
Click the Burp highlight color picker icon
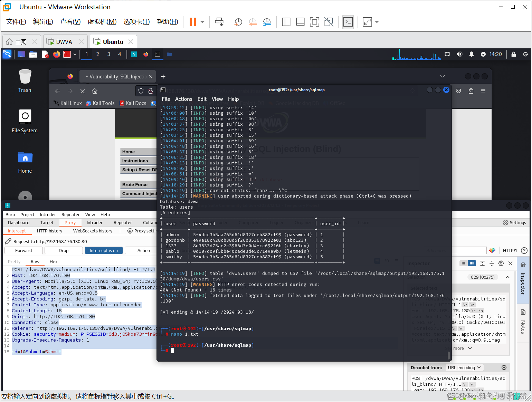[492, 250]
